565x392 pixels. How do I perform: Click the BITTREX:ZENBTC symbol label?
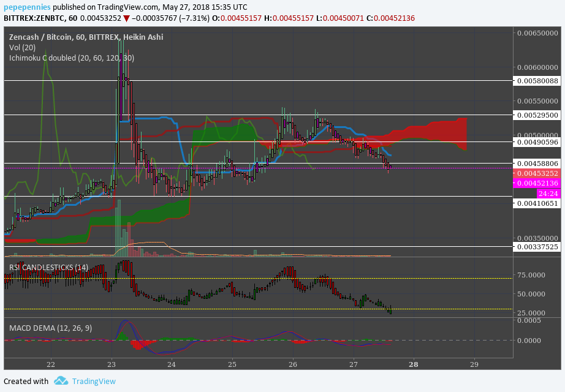click(35, 18)
